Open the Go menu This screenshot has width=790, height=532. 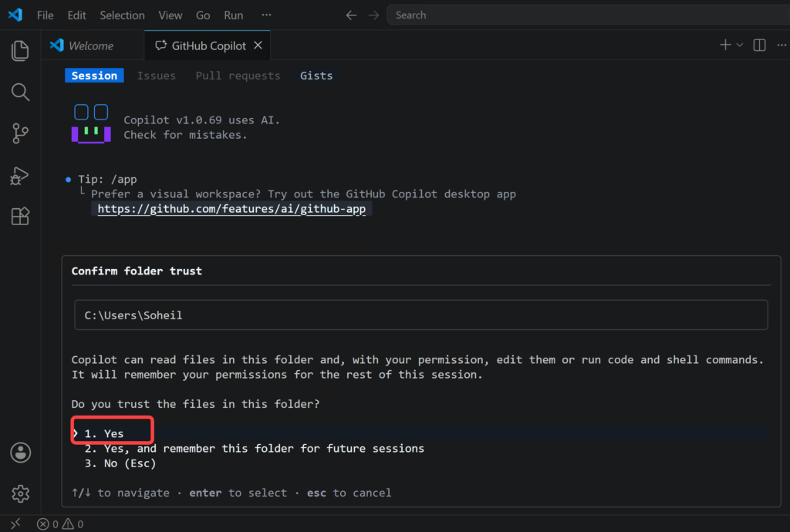203,15
